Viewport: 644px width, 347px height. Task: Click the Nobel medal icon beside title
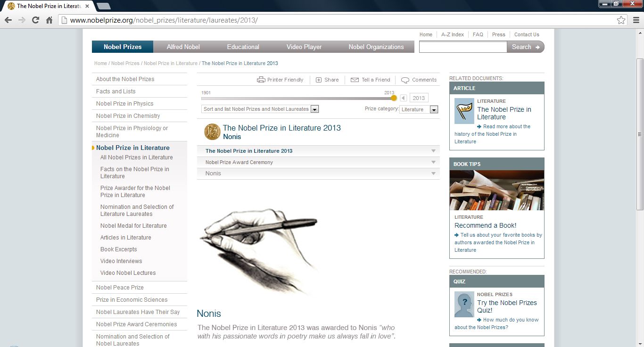212,132
